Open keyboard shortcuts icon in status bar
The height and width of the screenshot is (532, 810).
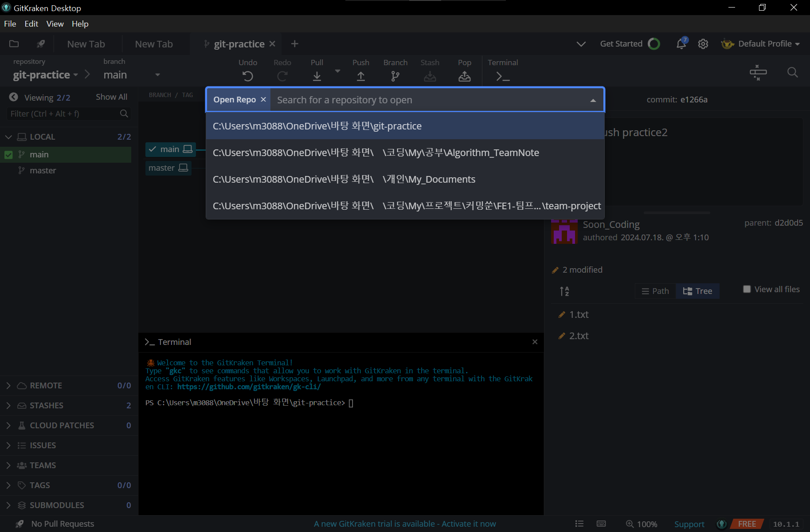(x=601, y=524)
